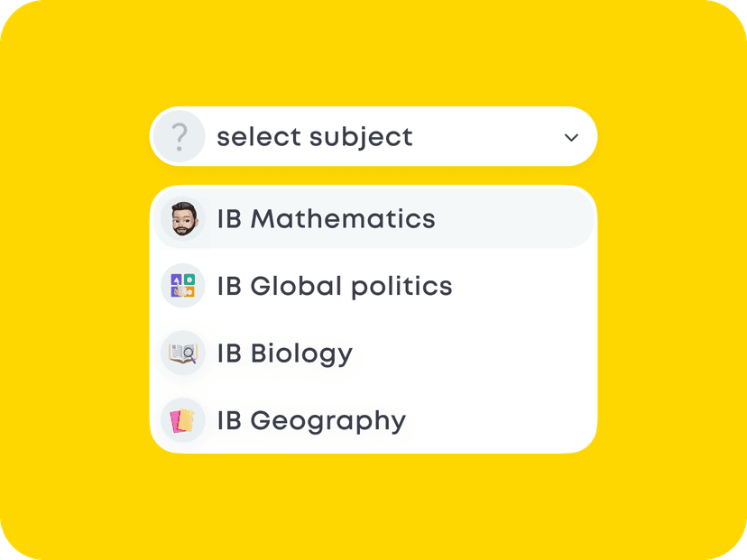Click the "IB Geography" text label
The image size is (747, 560).
pyautogui.click(x=311, y=420)
